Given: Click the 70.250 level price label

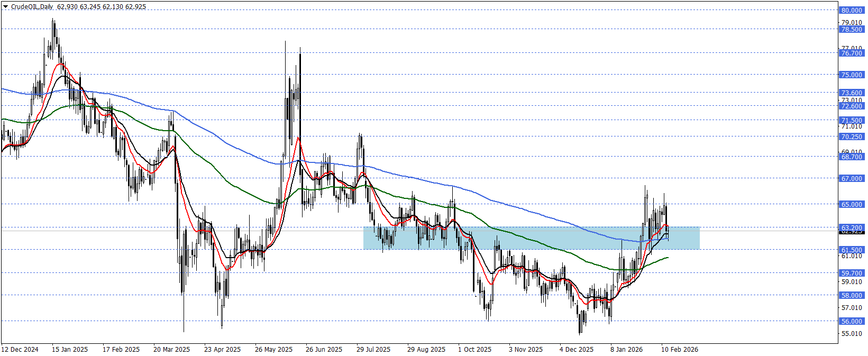Looking at the screenshot, I should (852, 136).
